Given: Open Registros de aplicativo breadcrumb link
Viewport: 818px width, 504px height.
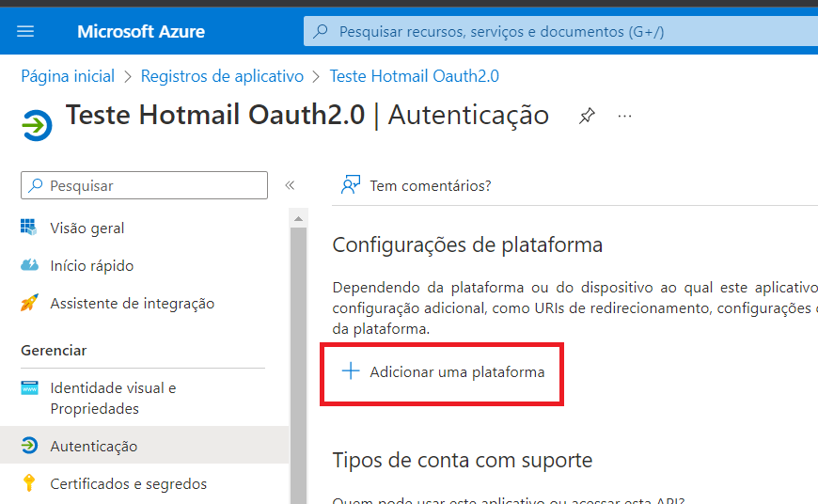Looking at the screenshot, I should [x=222, y=76].
